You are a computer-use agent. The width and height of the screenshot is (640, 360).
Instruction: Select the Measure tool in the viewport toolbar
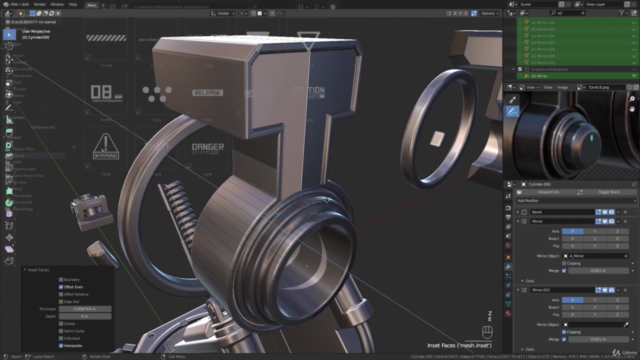pyautogui.click(x=9, y=120)
